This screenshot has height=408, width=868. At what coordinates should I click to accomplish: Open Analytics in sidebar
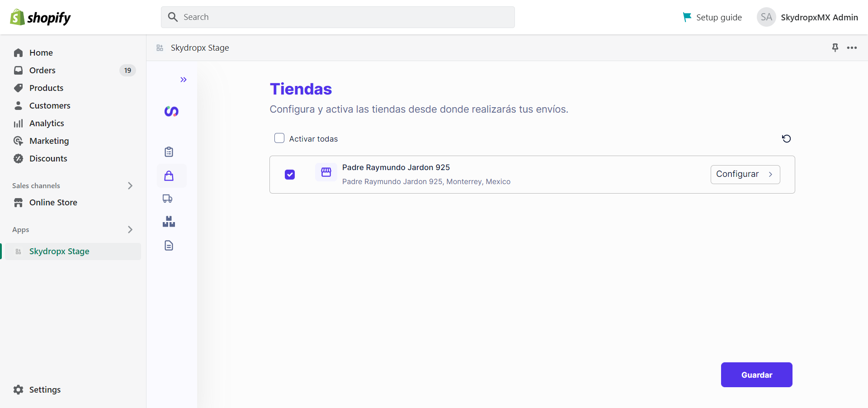(47, 123)
